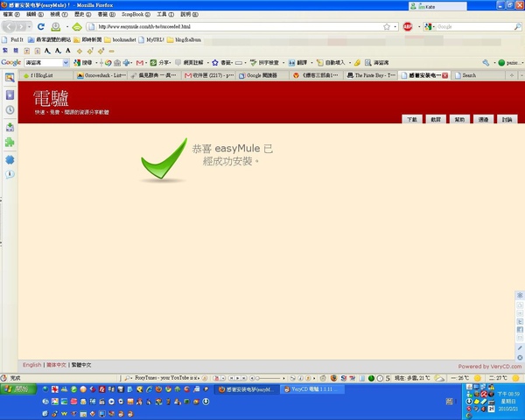Switch to the Gmail 收件匣 tab
Image resolution: width=525 pixels, height=420 pixels.
[209, 75]
